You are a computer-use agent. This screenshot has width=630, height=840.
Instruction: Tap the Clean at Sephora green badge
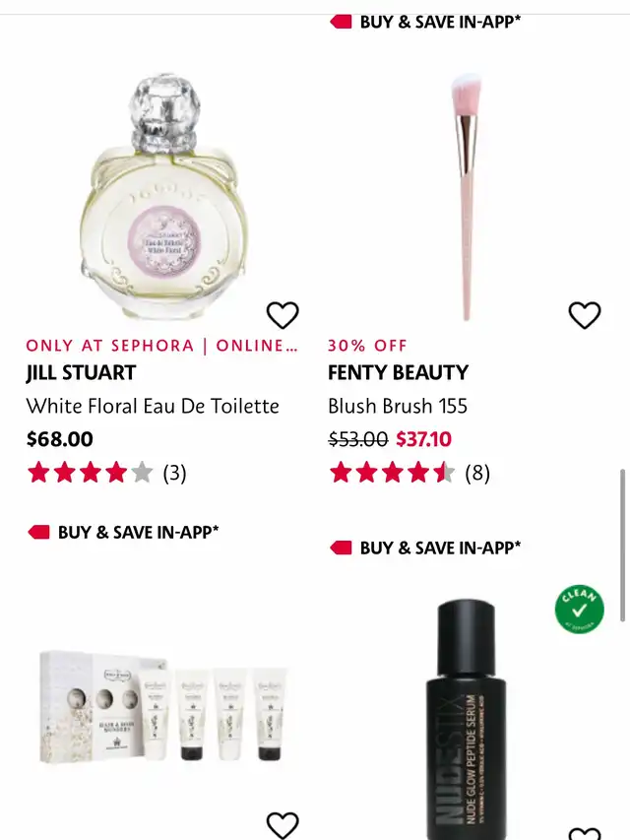tap(579, 610)
